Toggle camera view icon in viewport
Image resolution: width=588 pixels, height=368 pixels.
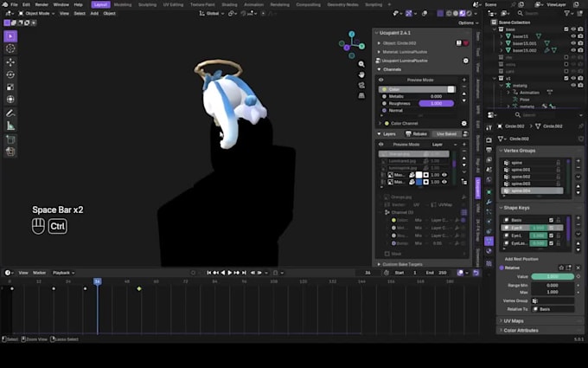point(361,85)
